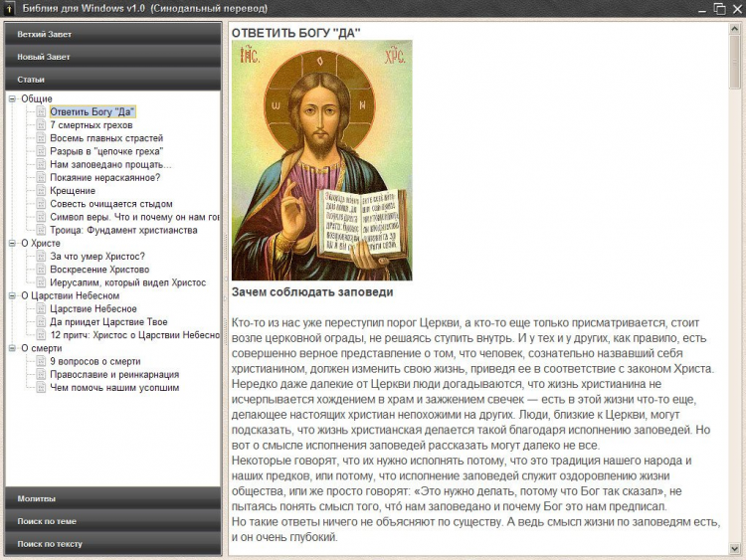Open the Молитвы section
The width and height of the screenshot is (746, 560).
pos(113,498)
